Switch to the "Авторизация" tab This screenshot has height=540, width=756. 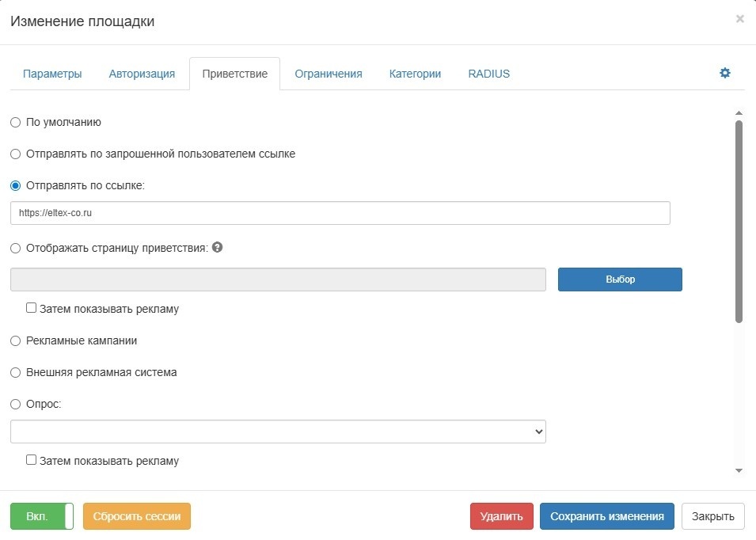(142, 74)
